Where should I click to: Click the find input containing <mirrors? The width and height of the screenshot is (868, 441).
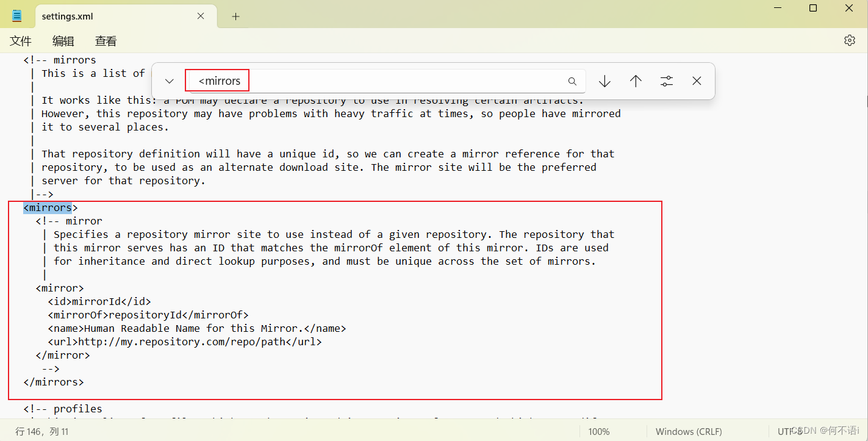pos(386,81)
